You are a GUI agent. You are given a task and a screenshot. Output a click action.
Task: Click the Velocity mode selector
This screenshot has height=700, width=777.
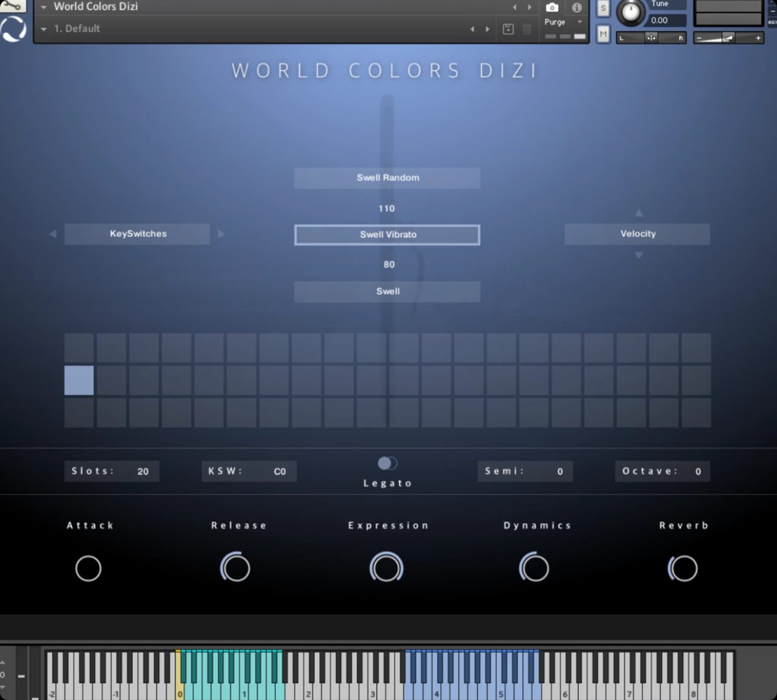[x=638, y=234]
